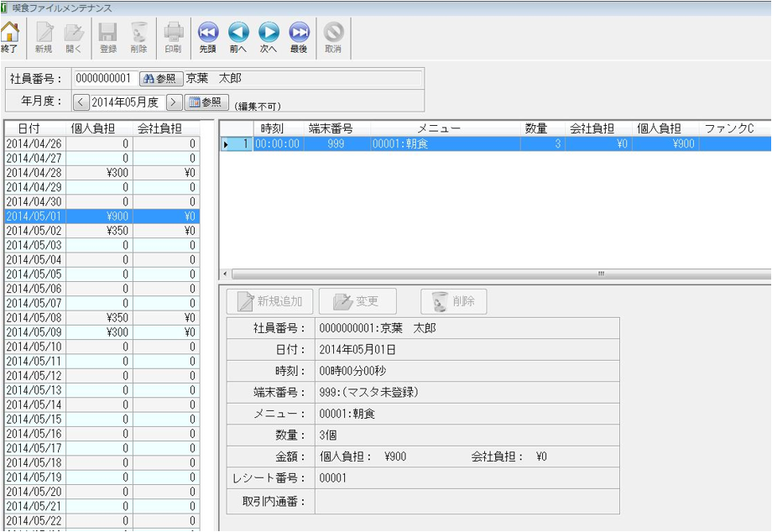772x532 pixels.
Task: Click the 2014/04/30 date row
Action: tap(102, 201)
